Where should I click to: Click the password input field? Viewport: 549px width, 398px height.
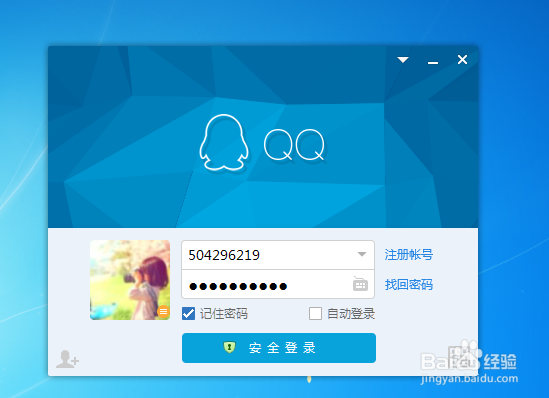278,284
